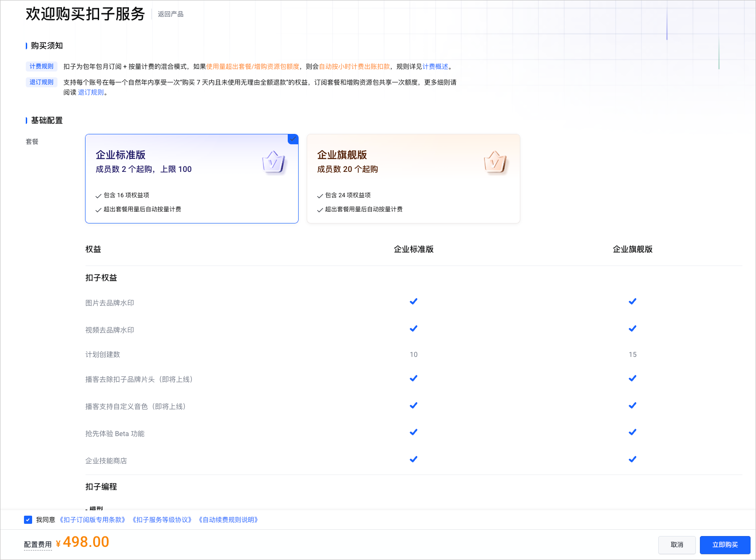Click 抢先体验 Beta 功能 checkmark under 企业标准版
This screenshot has height=560, width=756.
(414, 432)
